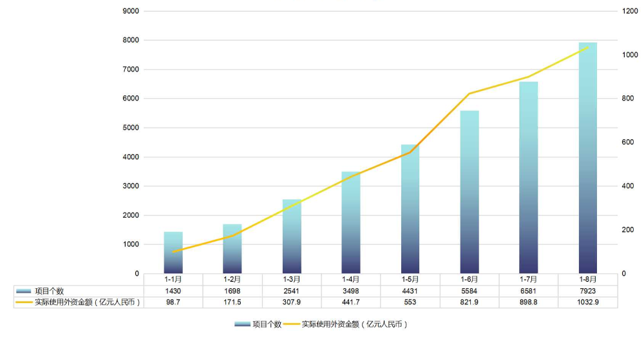Click the 1-2月 column header in table
Viewport: 644px width, 341px height.
pos(232,280)
